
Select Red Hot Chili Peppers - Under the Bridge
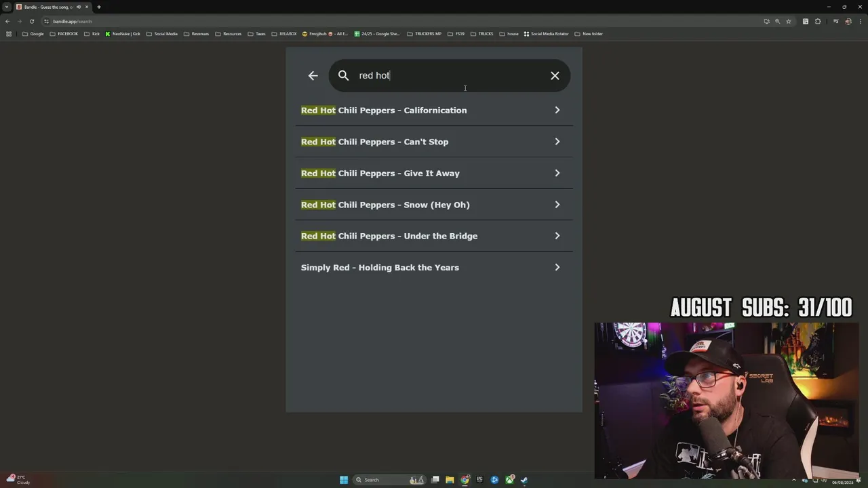coord(434,236)
